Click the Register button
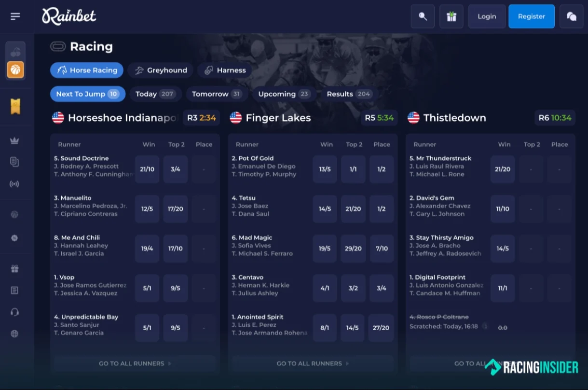588x390 pixels. [x=531, y=16]
